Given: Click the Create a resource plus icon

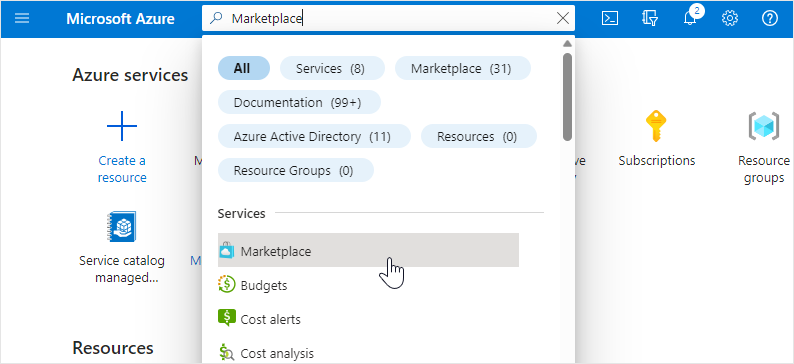Looking at the screenshot, I should click(x=122, y=126).
